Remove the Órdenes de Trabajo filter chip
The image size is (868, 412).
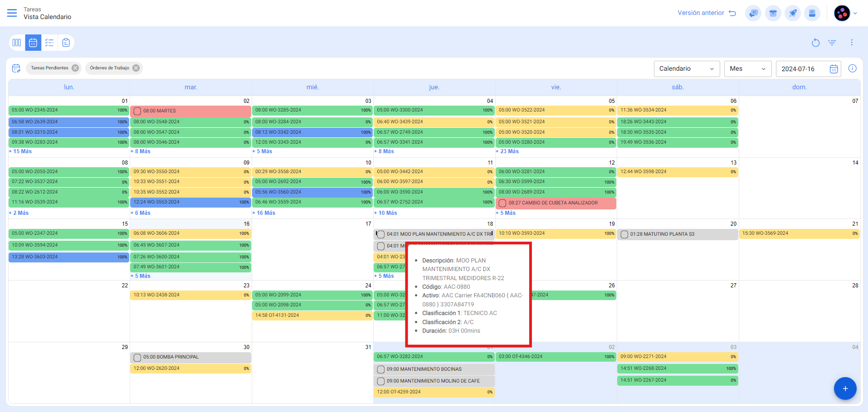click(136, 68)
